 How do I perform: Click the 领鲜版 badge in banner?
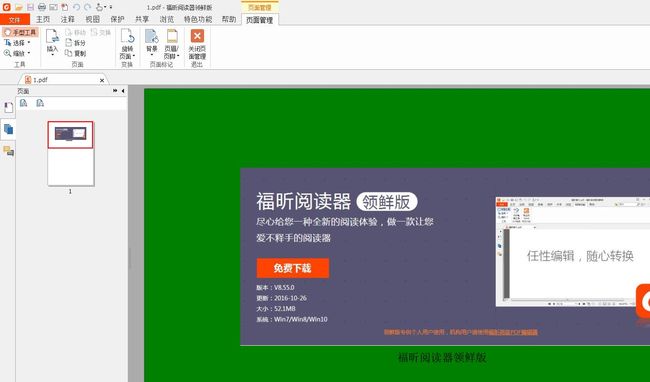[387, 202]
